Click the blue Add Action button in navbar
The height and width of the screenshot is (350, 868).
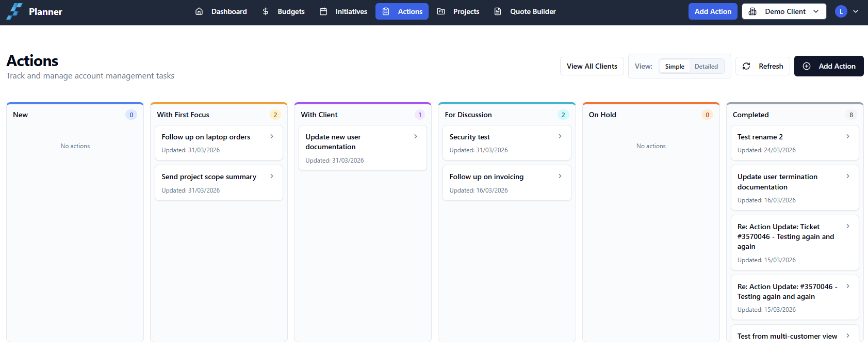click(x=713, y=11)
